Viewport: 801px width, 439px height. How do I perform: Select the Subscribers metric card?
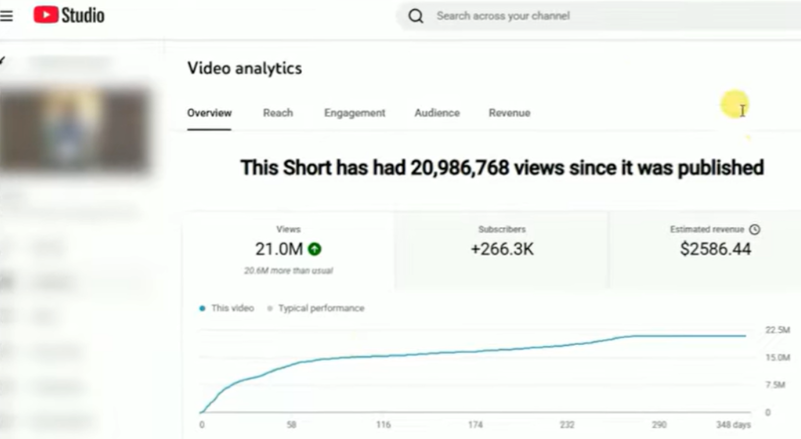click(502, 249)
